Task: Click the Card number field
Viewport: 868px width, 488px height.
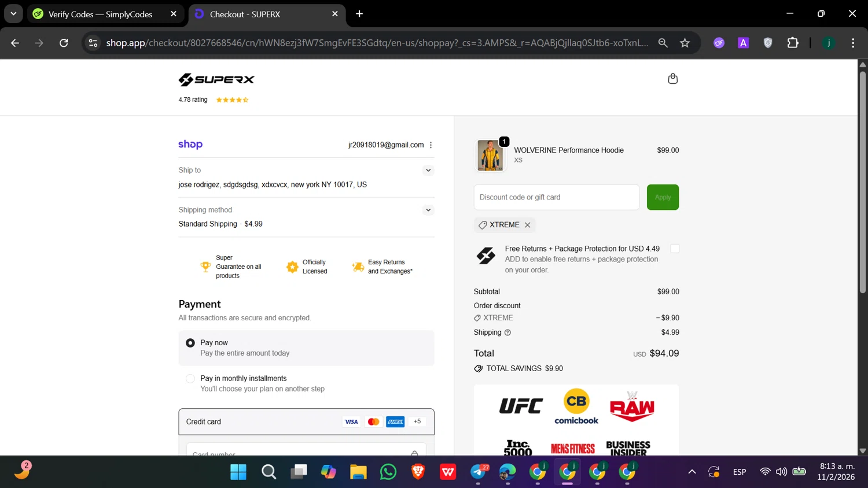Action: (x=306, y=450)
